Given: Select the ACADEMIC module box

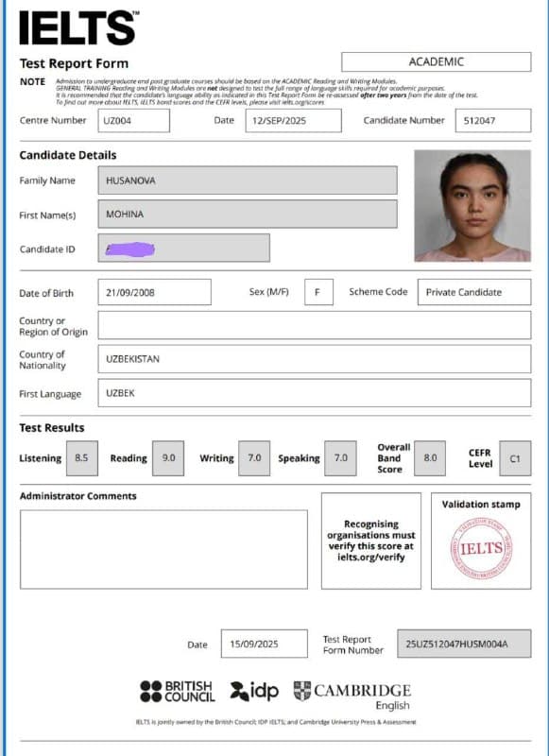Looking at the screenshot, I should coord(437,61).
